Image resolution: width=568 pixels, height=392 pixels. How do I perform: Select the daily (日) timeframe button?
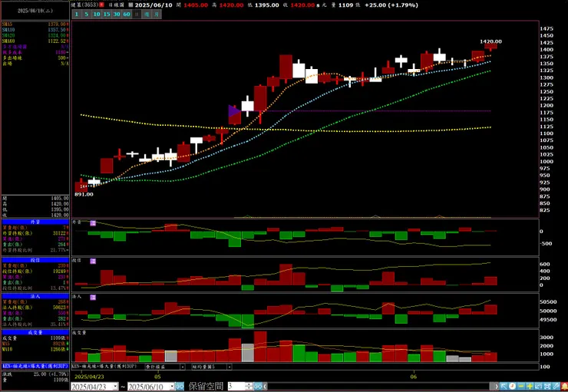pos(137,14)
